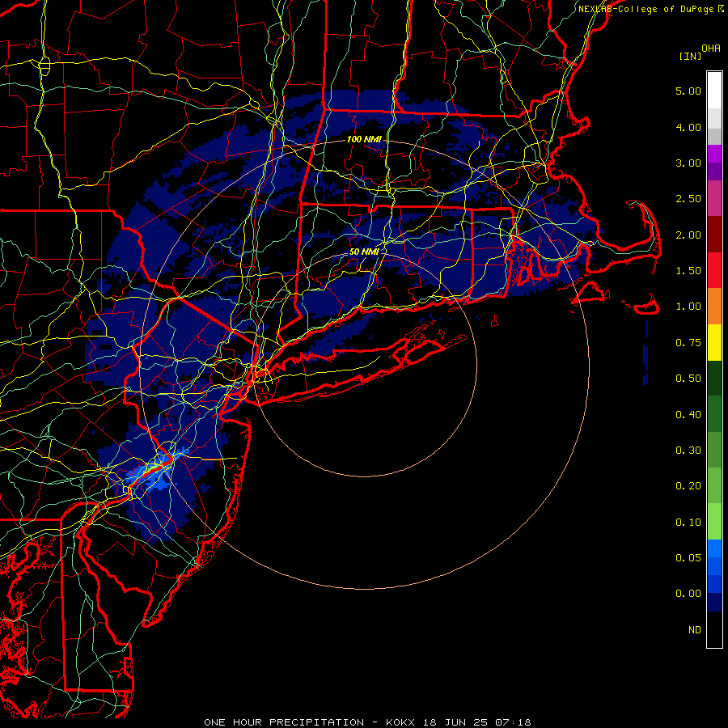Image resolution: width=728 pixels, height=728 pixels.
Task: Click the '0.50' legend value
Action: [x=688, y=379]
